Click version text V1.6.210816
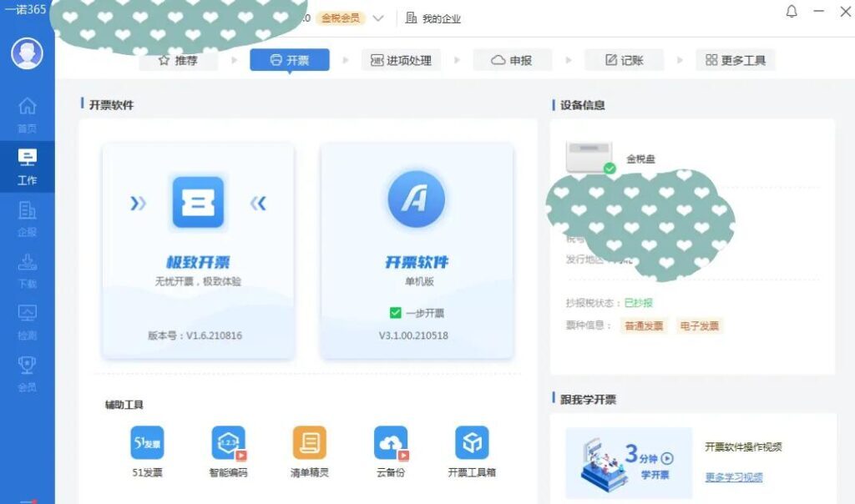 (x=195, y=335)
